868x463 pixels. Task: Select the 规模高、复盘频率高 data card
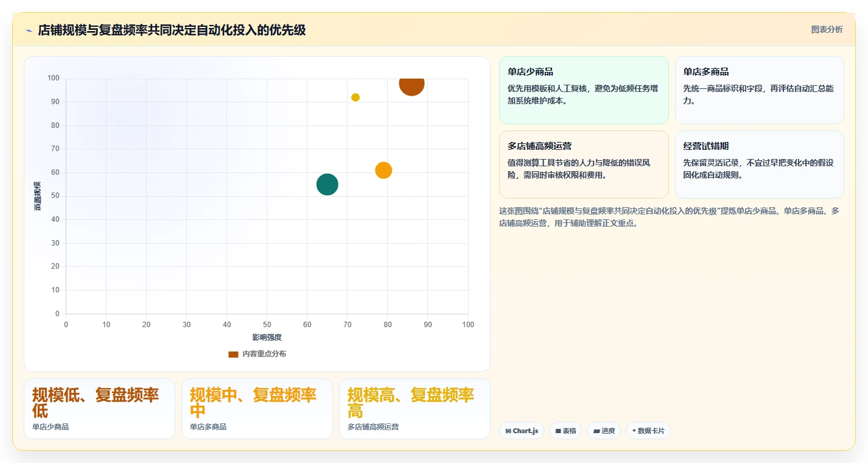point(415,409)
